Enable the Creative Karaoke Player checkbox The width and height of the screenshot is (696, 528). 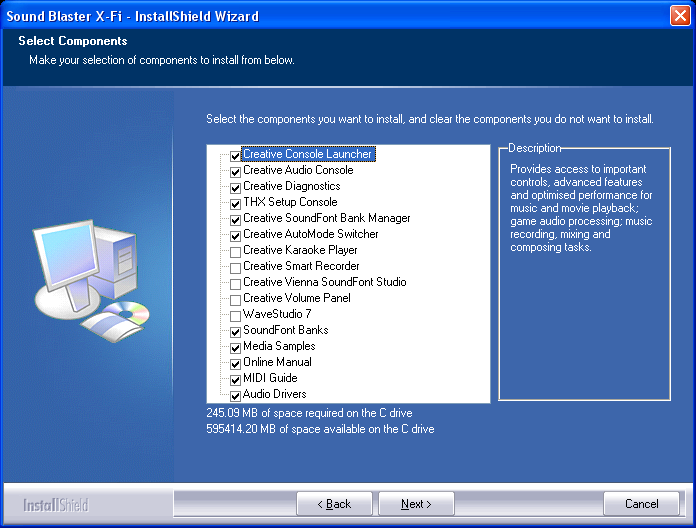pos(235,252)
